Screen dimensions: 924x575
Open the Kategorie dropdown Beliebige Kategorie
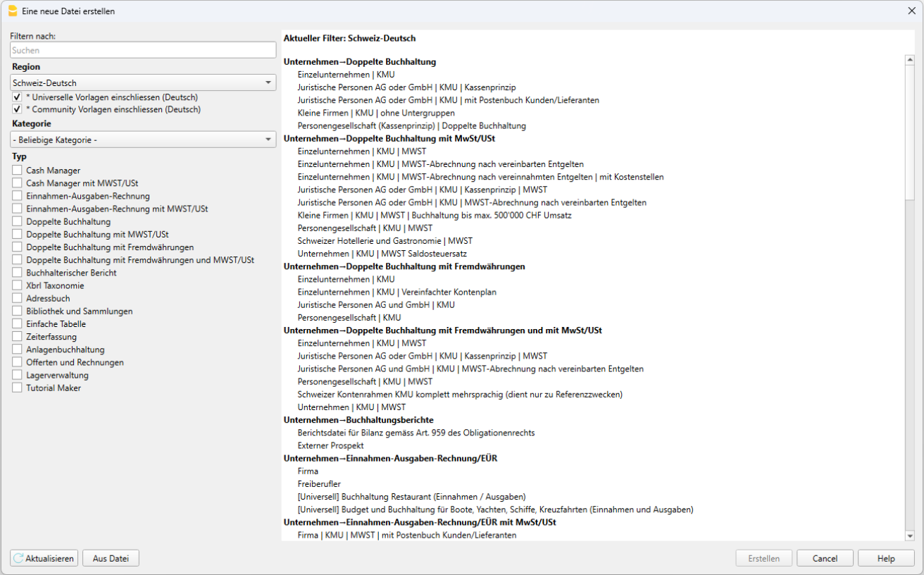click(143, 140)
